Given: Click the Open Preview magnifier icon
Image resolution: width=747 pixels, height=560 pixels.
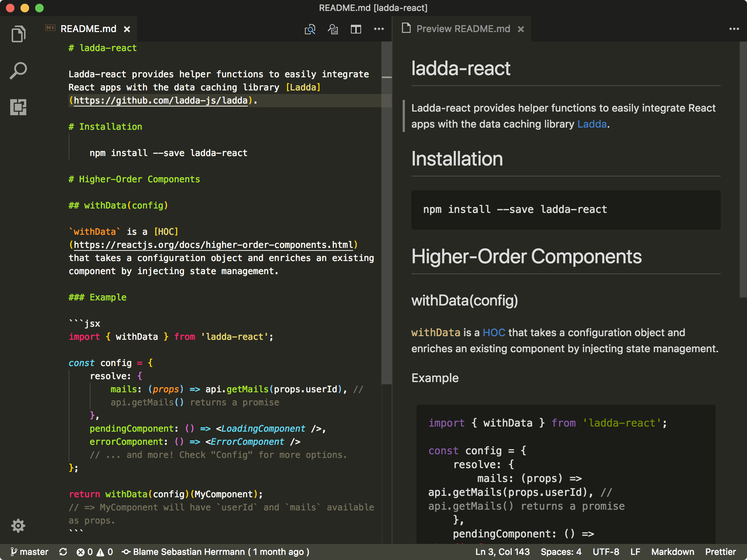Looking at the screenshot, I should 310,29.
